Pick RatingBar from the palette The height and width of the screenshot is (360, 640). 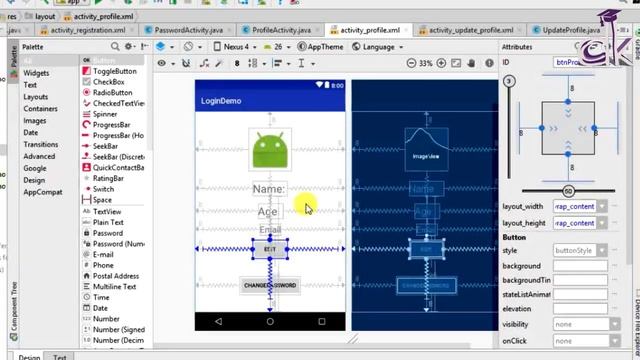pos(104,178)
